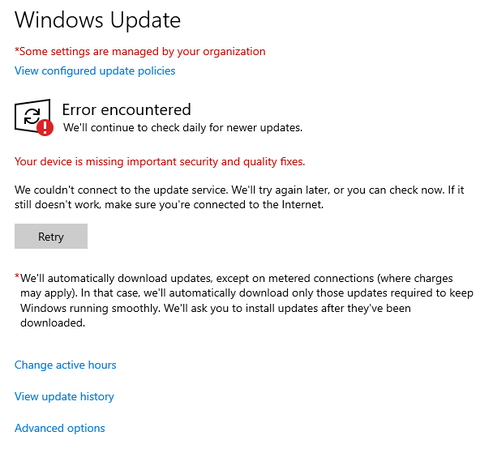480x457 pixels.
Task: Click the red asterisk before Some settings
Action: coord(17,50)
